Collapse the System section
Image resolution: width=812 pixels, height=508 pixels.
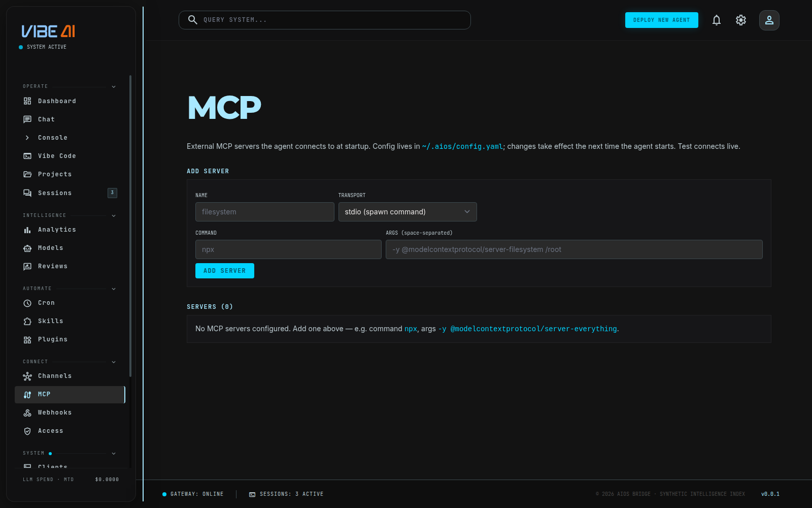point(114,454)
